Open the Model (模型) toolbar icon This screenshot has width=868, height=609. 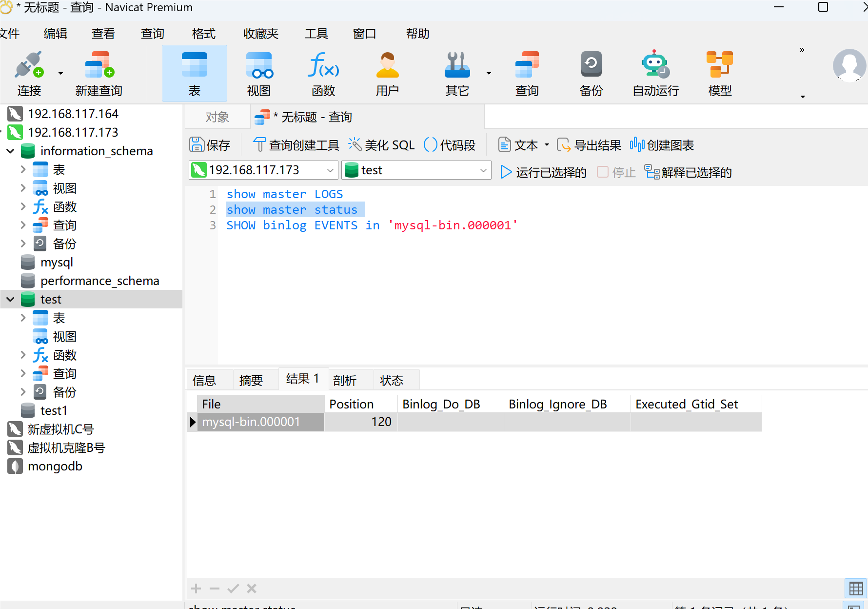[720, 73]
